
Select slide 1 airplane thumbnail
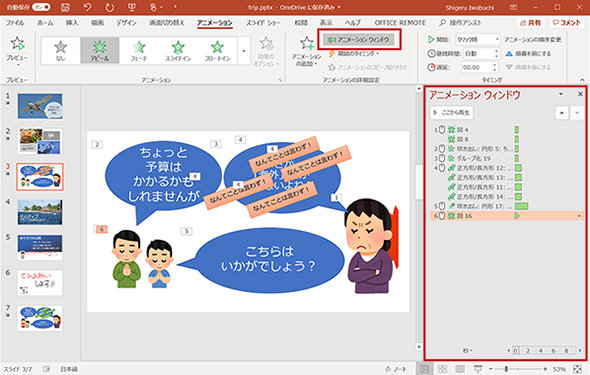[40, 106]
